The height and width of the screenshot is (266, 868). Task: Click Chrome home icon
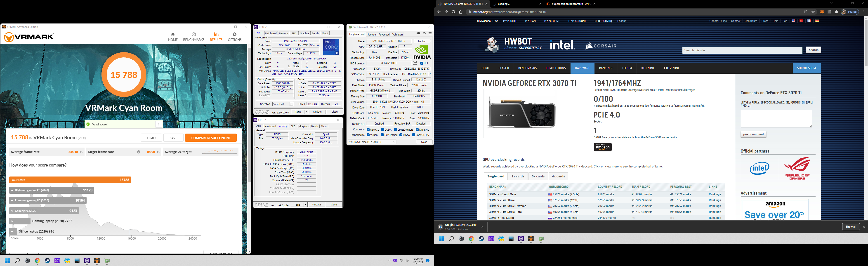tap(461, 12)
